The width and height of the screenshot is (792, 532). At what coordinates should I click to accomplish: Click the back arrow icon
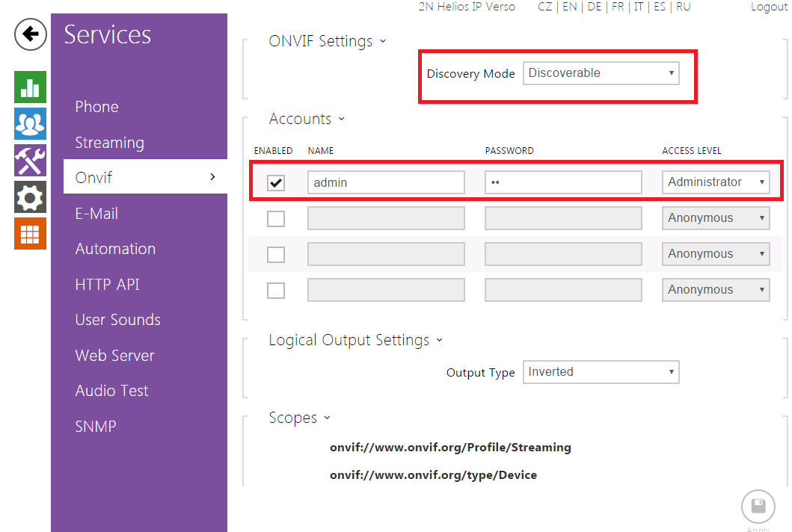30,34
